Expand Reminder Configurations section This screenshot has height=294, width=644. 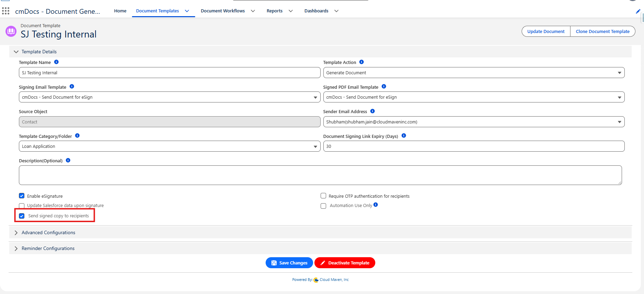pyautogui.click(x=320, y=248)
